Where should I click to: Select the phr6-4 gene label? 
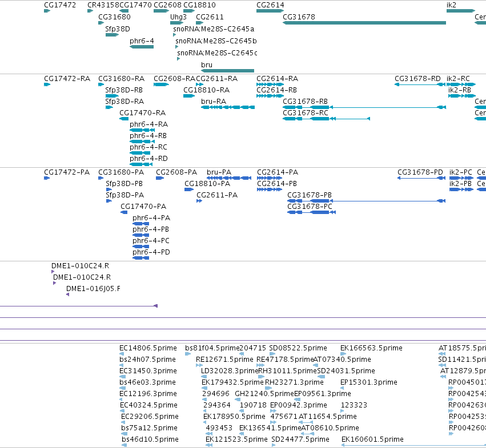[x=142, y=41]
